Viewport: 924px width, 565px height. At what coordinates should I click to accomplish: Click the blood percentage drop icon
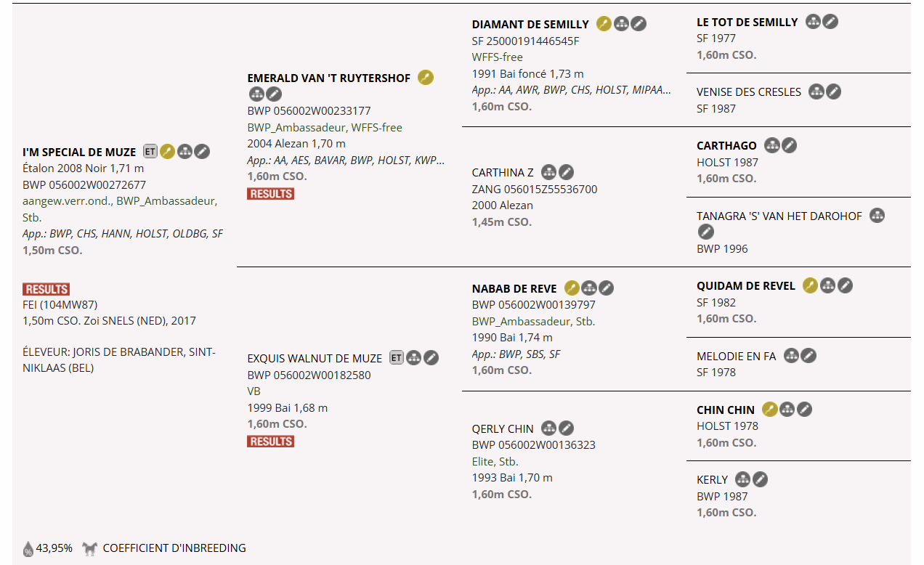[x=28, y=548]
